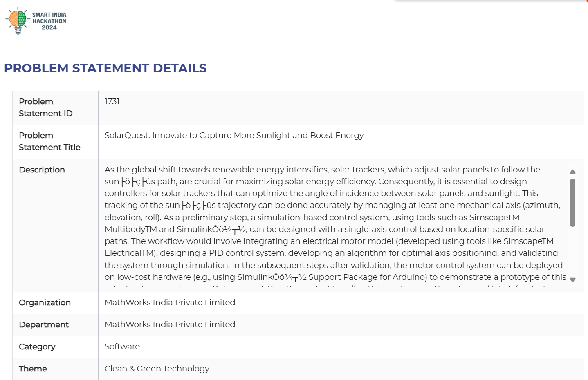Click the SolarQuest problem title text

[234, 135]
